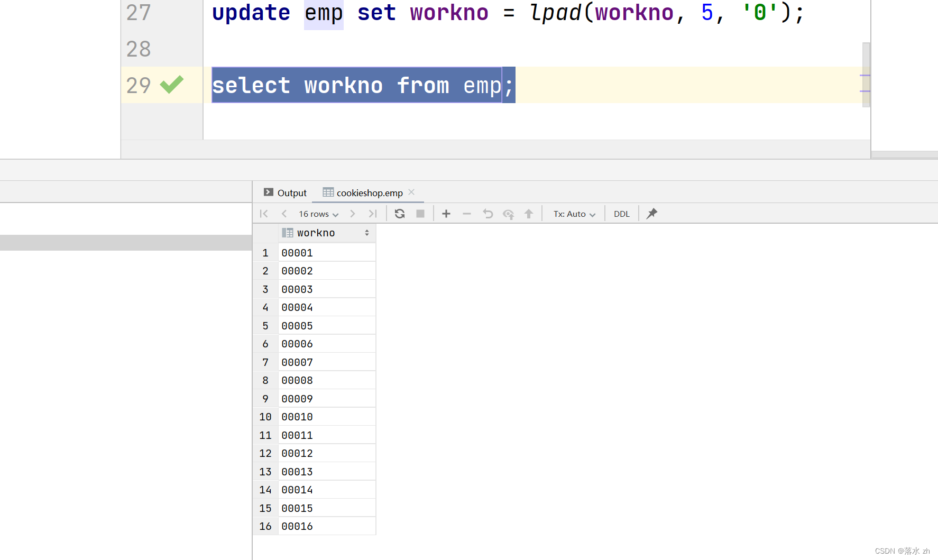
Task: Pin the result tab
Action: pos(652,213)
